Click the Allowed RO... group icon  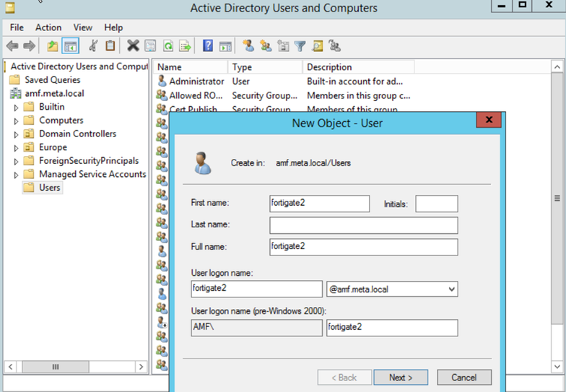tap(162, 95)
